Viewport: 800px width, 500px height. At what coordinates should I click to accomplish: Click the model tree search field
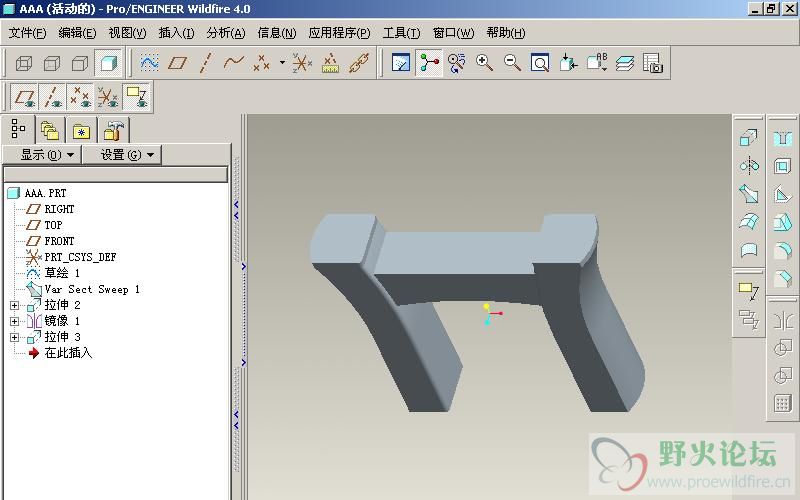(115, 174)
